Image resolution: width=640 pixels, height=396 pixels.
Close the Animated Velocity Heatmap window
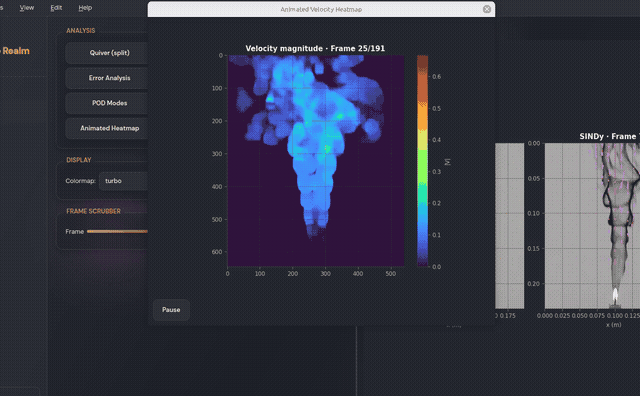click(487, 9)
